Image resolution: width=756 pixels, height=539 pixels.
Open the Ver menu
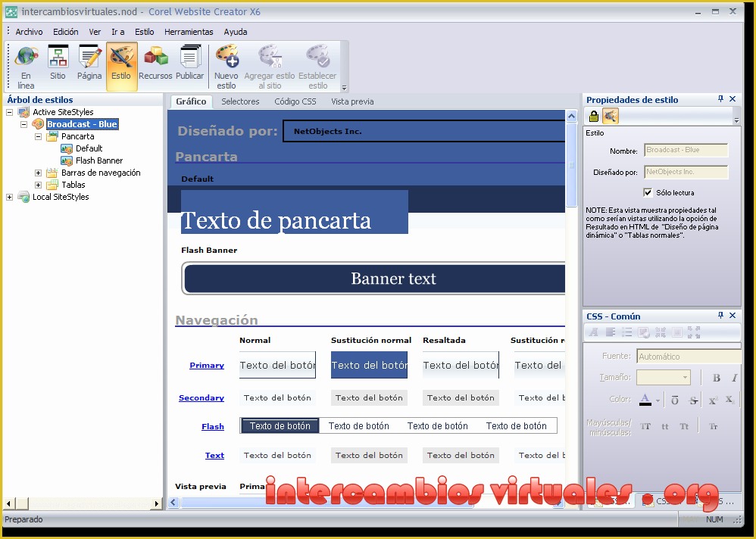95,32
